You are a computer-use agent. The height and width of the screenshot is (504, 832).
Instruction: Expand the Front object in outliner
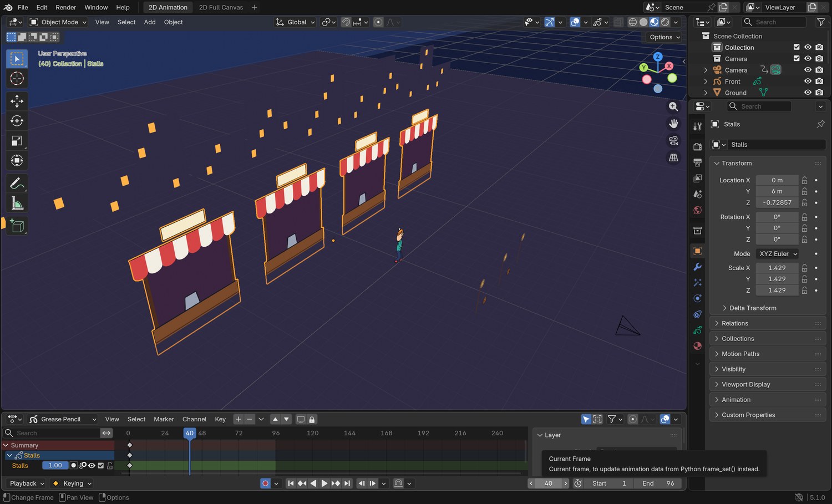[706, 82]
